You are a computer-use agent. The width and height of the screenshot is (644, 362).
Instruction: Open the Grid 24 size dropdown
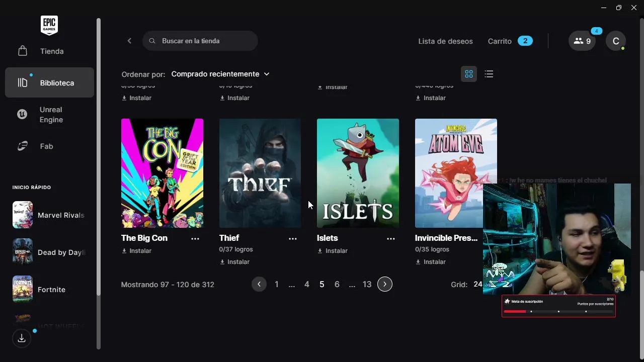[477, 284]
